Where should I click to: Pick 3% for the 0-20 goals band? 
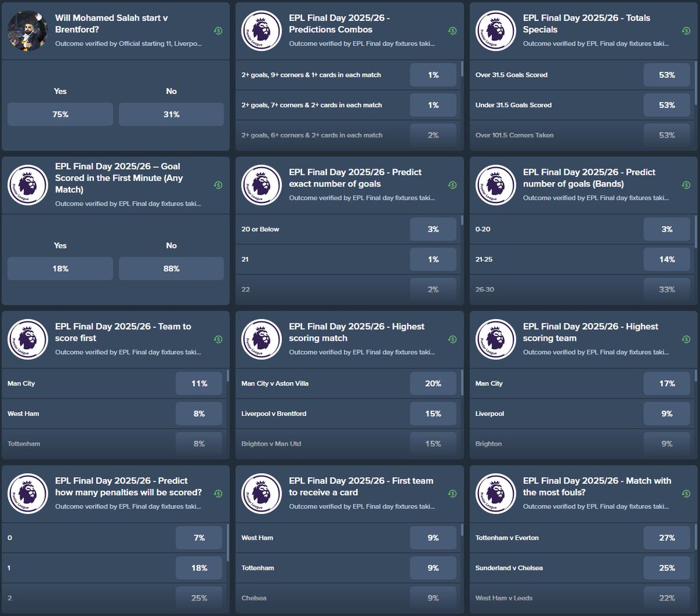click(x=667, y=229)
